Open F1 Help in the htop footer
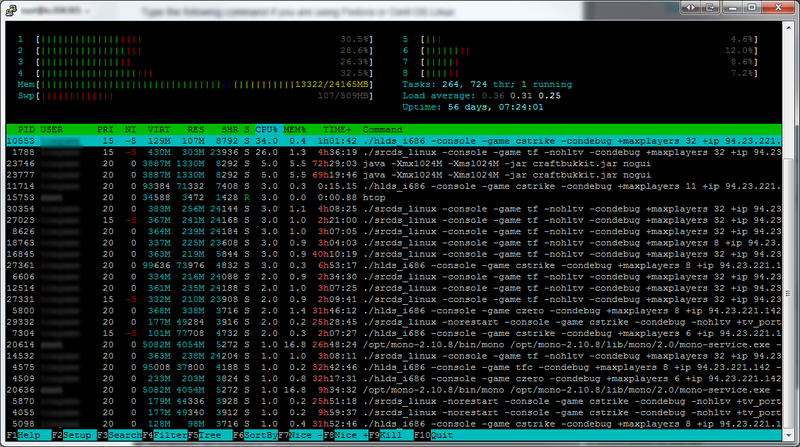 coord(29,435)
